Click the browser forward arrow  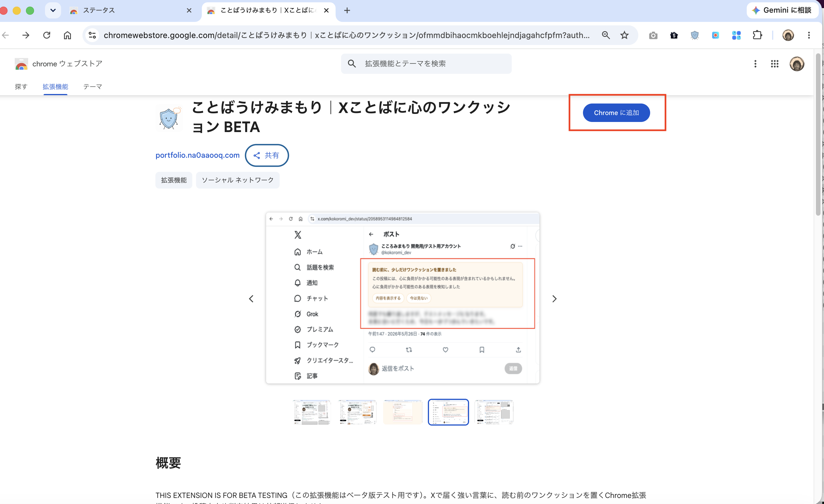(26, 35)
